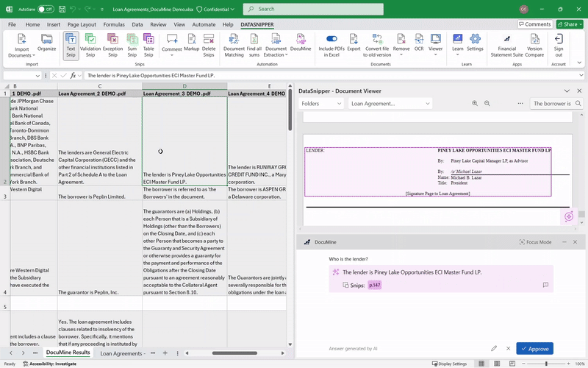588x368 pixels.
Task: Approve the AI-generated answer
Action: click(x=534, y=348)
